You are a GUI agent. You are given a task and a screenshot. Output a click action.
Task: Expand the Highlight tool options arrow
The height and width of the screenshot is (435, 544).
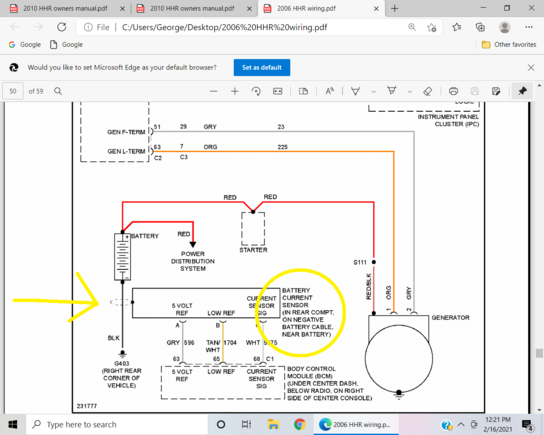click(x=410, y=92)
